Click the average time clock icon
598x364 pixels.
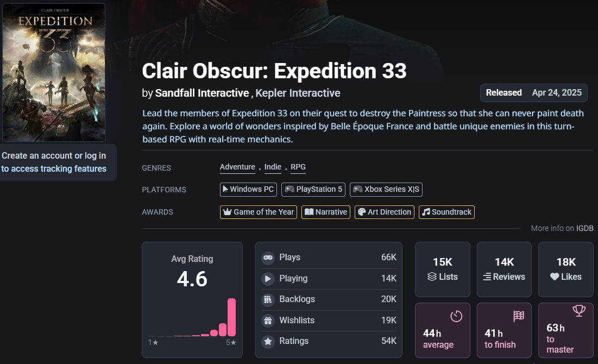[456, 316]
